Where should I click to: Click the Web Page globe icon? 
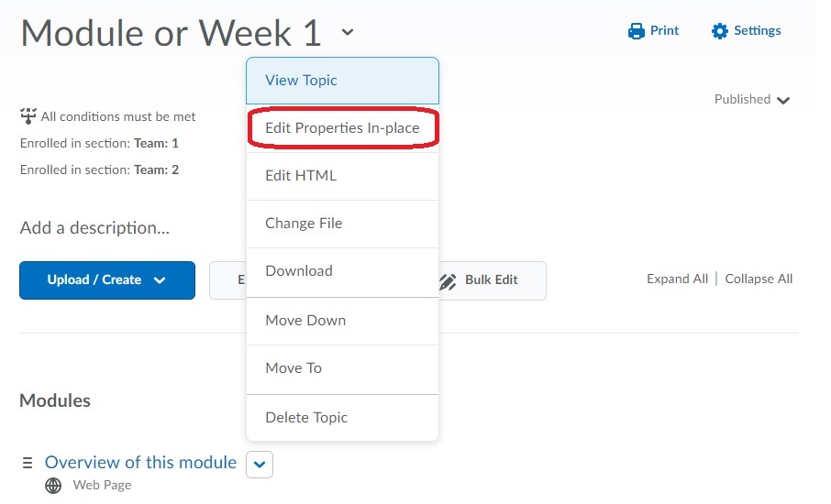54,486
